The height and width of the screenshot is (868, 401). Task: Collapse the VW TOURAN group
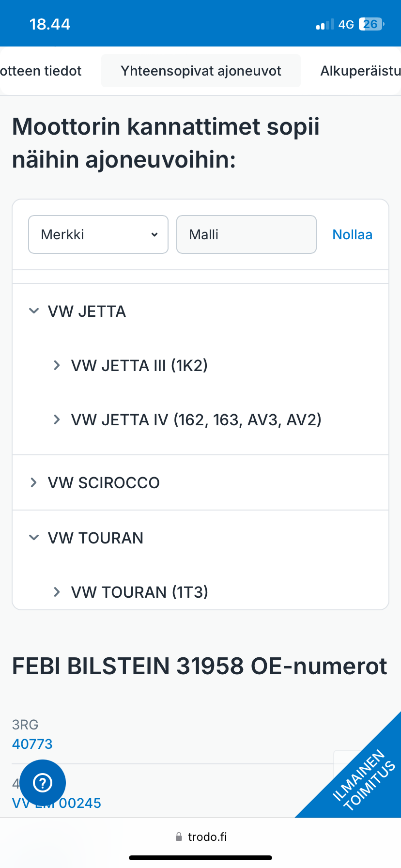(34, 538)
